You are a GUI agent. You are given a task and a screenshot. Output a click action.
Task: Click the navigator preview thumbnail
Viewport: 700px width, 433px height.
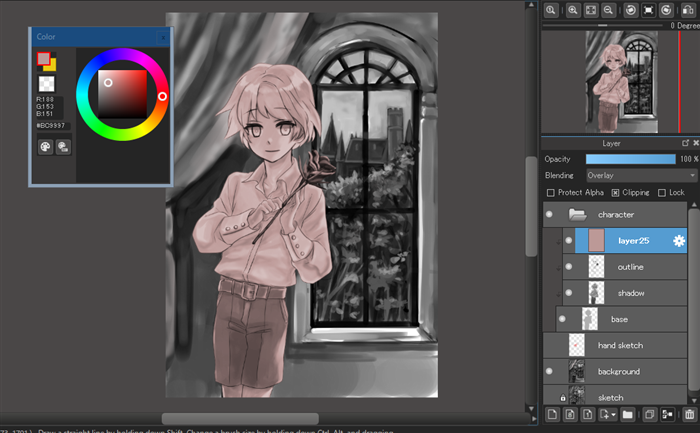click(621, 82)
